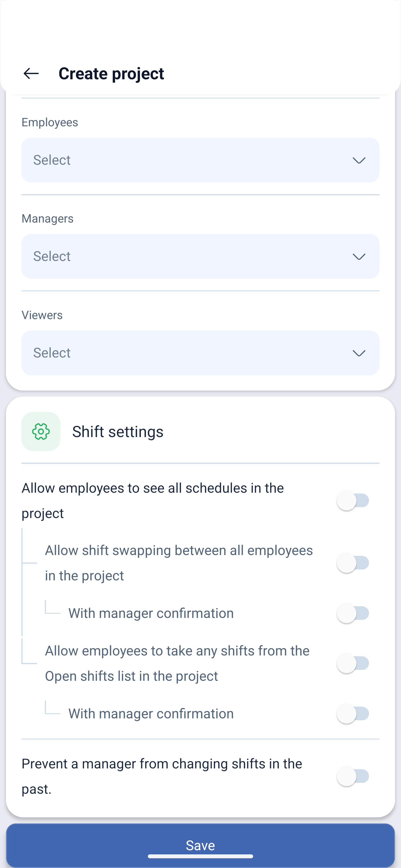The height and width of the screenshot is (868, 401).
Task: Toggle prevent manager changing past shifts
Action: point(353,776)
